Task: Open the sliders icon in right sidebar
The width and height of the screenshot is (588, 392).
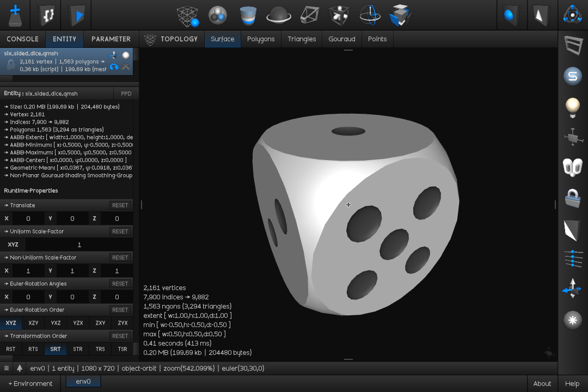Action: pyautogui.click(x=572, y=258)
